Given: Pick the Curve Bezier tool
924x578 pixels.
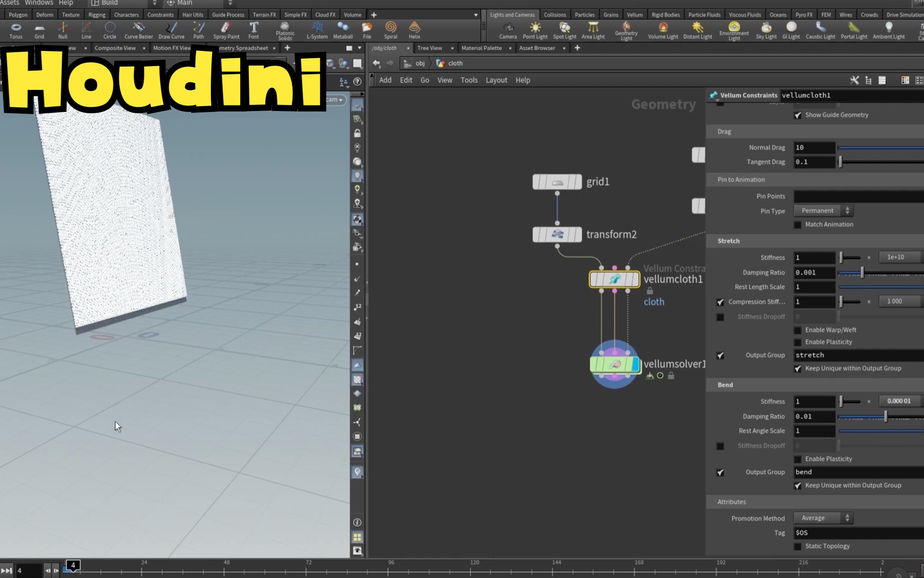Looking at the screenshot, I should point(138,30).
